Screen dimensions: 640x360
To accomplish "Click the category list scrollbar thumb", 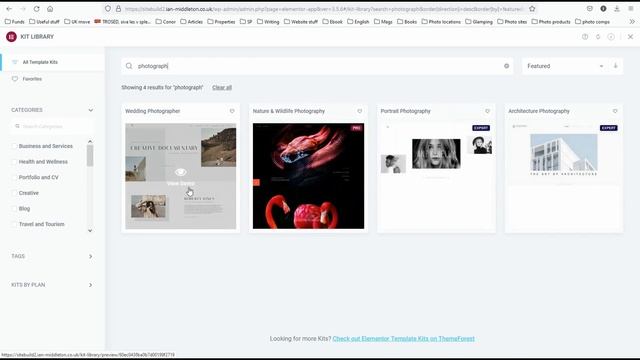I will pos(90,156).
